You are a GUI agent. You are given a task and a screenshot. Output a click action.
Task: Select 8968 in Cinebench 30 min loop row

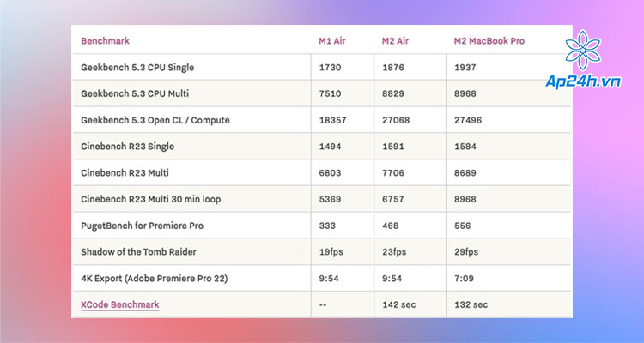coord(465,199)
